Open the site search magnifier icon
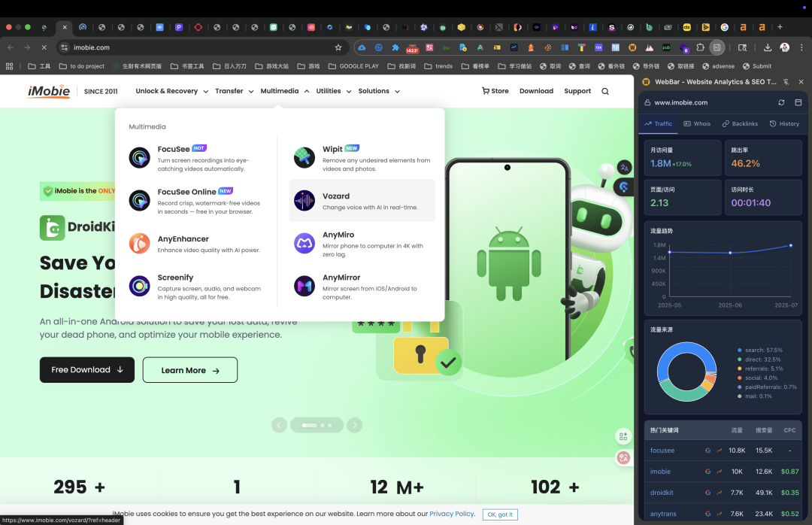The height and width of the screenshot is (525, 812). tap(604, 91)
